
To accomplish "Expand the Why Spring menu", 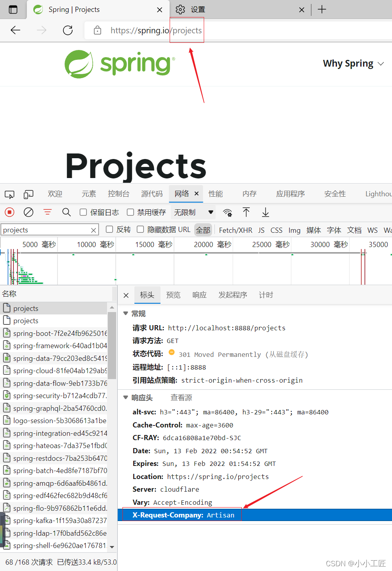I will click(x=353, y=64).
